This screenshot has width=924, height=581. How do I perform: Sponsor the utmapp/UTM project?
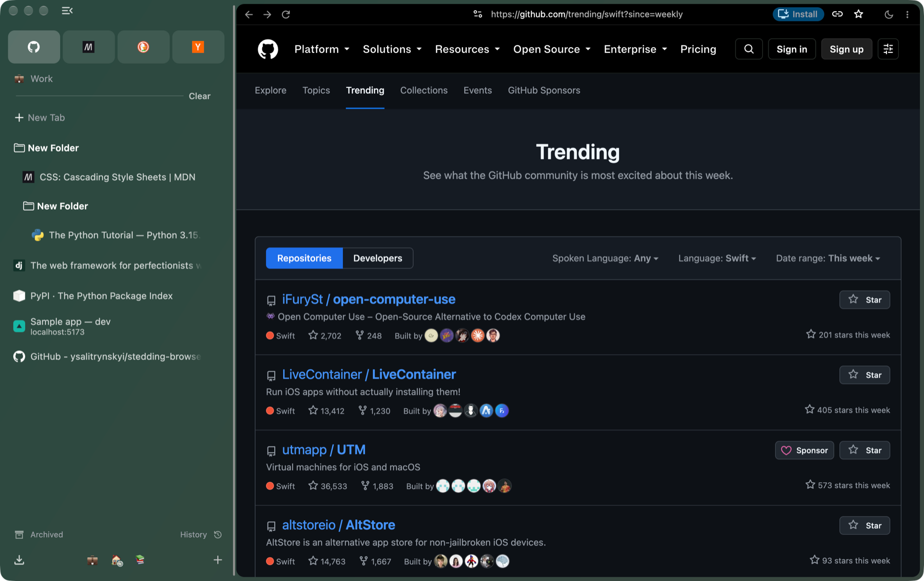coord(804,451)
